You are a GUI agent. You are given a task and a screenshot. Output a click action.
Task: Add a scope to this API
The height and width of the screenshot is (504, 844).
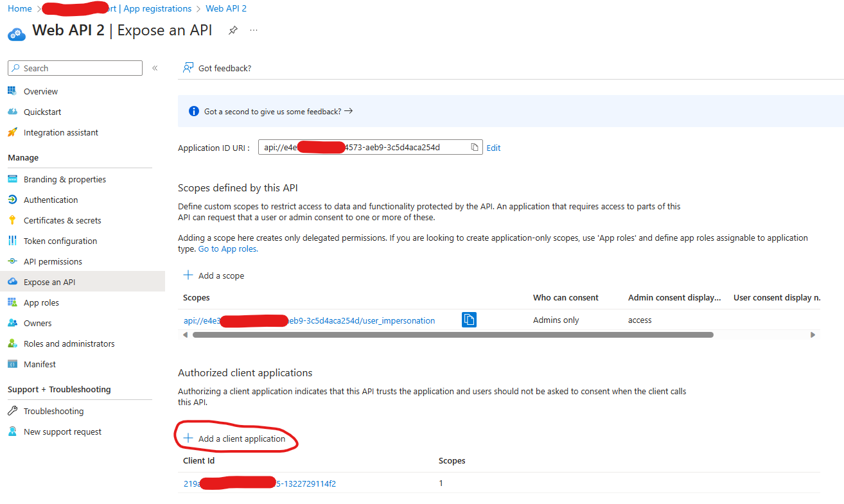(214, 275)
